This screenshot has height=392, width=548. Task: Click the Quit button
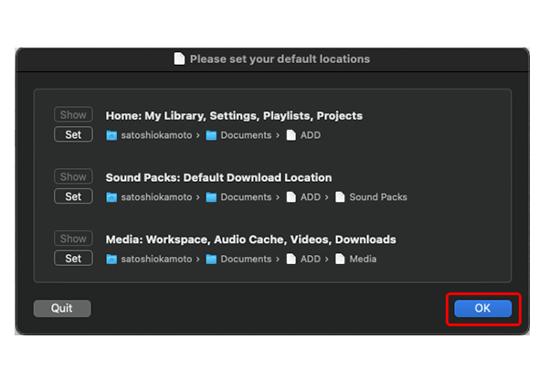tap(62, 309)
